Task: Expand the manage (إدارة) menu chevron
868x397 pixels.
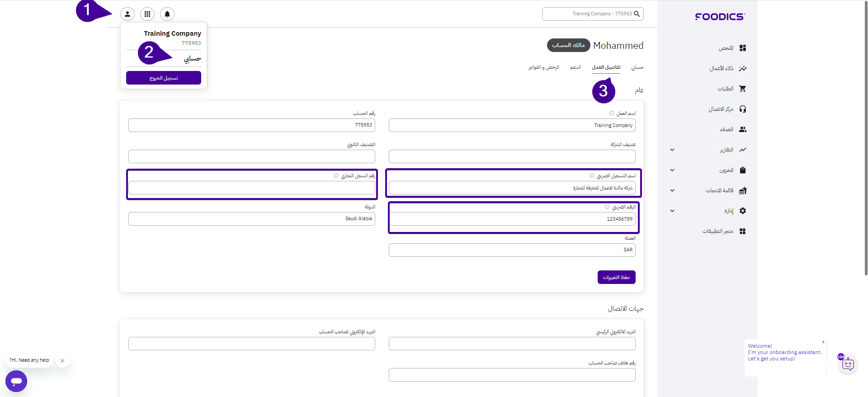Action: pos(672,211)
